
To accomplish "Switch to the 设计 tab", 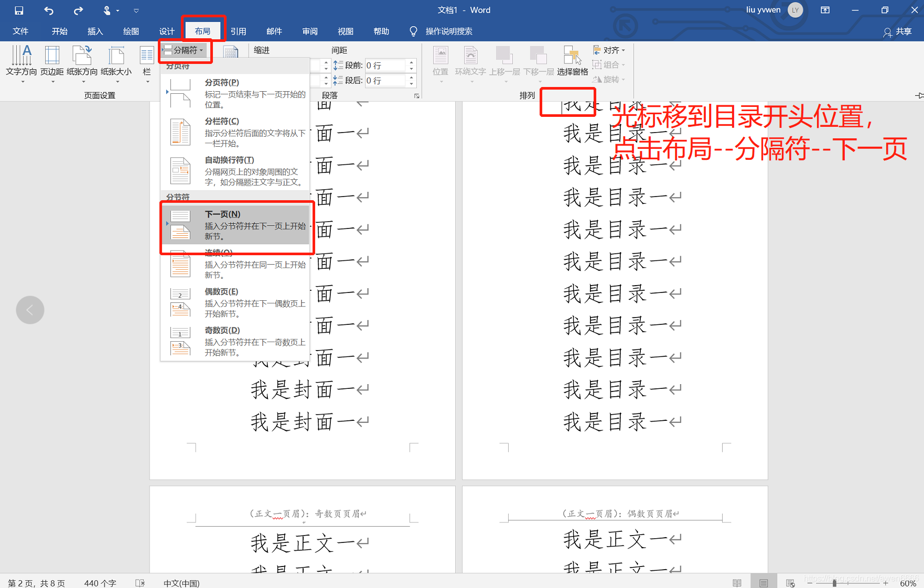I will click(x=166, y=31).
